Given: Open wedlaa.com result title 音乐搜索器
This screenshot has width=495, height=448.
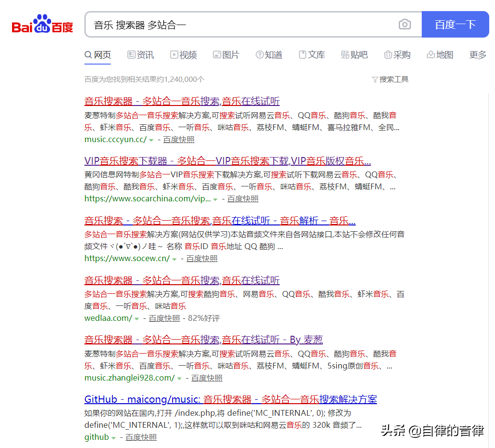Looking at the screenshot, I should point(182,280).
